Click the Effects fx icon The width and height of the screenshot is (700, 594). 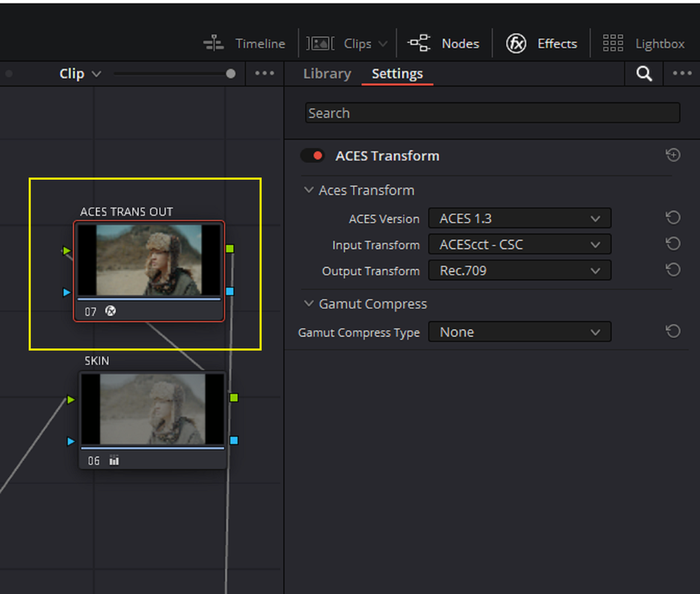point(516,43)
